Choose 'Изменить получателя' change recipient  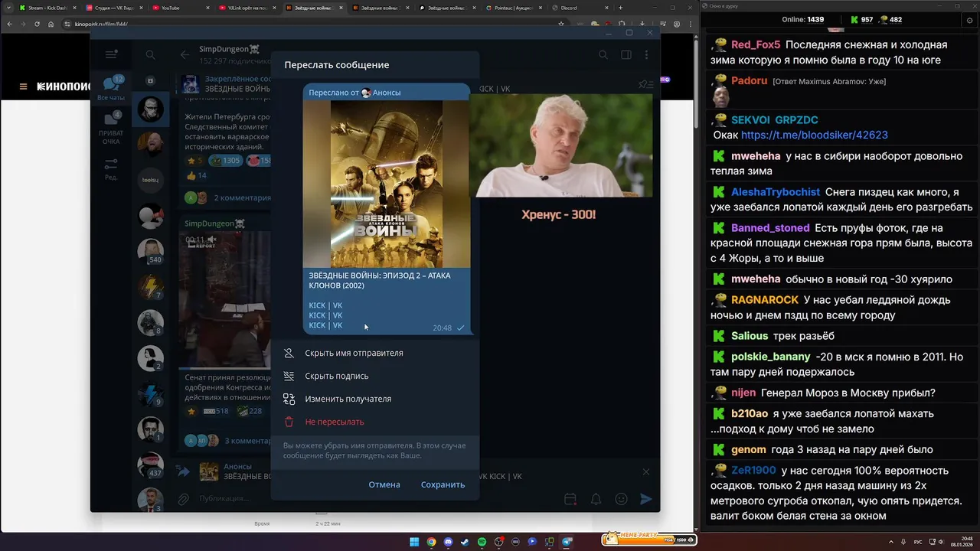pyautogui.click(x=375, y=399)
